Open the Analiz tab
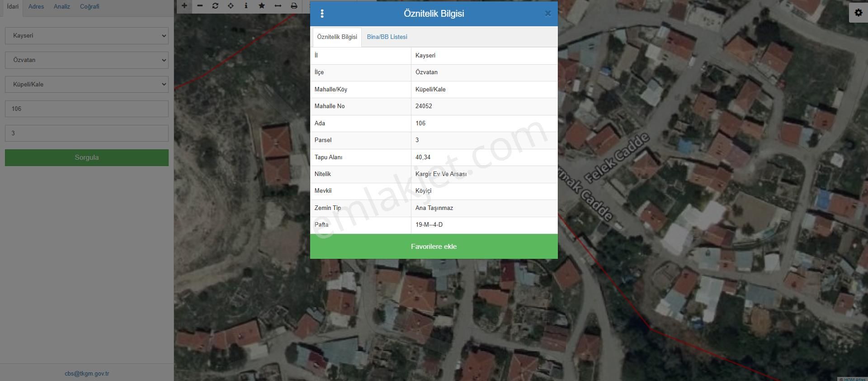 point(62,6)
